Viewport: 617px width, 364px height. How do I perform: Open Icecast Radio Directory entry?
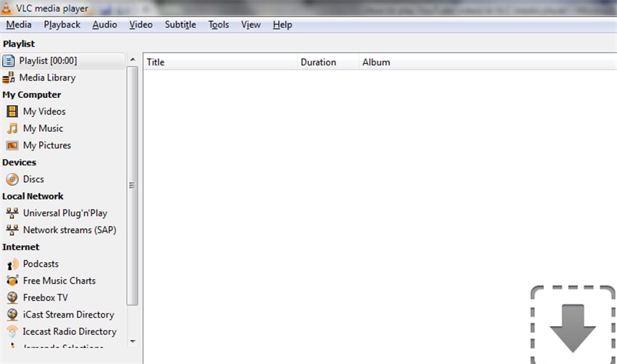(70, 331)
